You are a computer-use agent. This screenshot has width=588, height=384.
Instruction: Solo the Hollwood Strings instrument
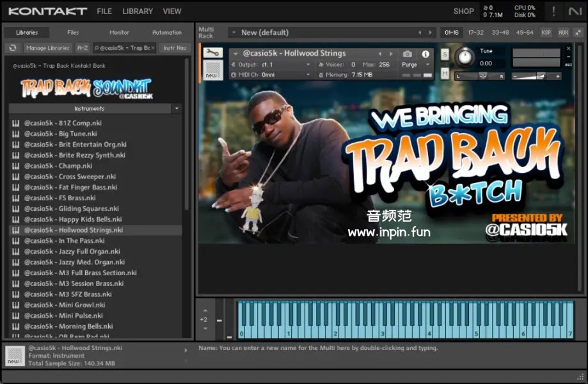[x=445, y=55]
